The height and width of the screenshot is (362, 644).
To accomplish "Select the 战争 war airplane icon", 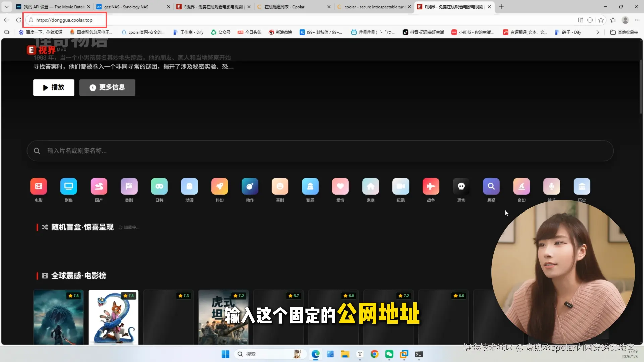I will 431,186.
